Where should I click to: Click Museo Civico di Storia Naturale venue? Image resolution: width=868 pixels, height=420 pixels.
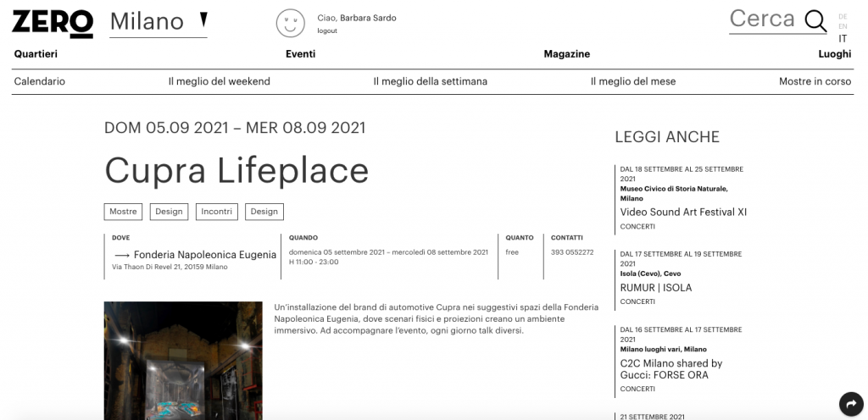tap(674, 193)
